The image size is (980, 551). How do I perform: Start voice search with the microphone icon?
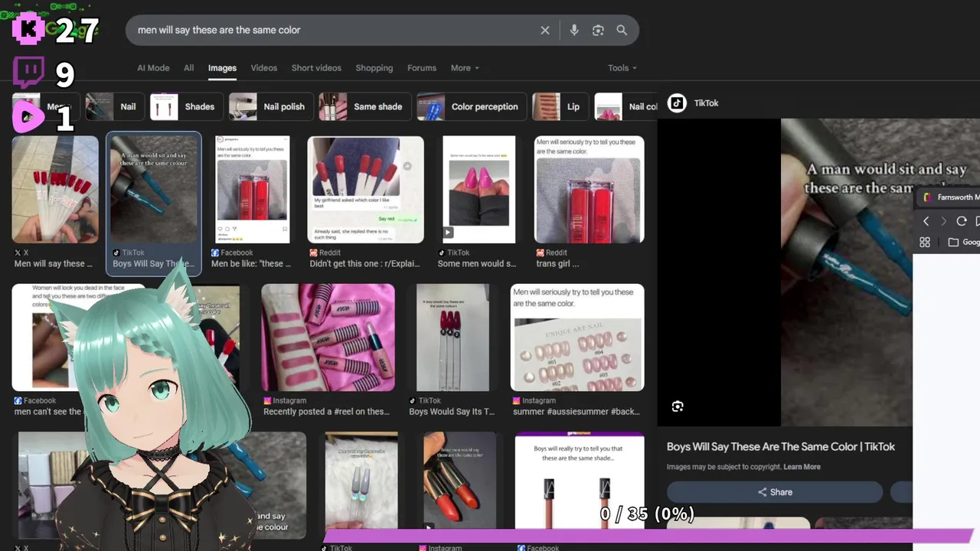point(574,30)
